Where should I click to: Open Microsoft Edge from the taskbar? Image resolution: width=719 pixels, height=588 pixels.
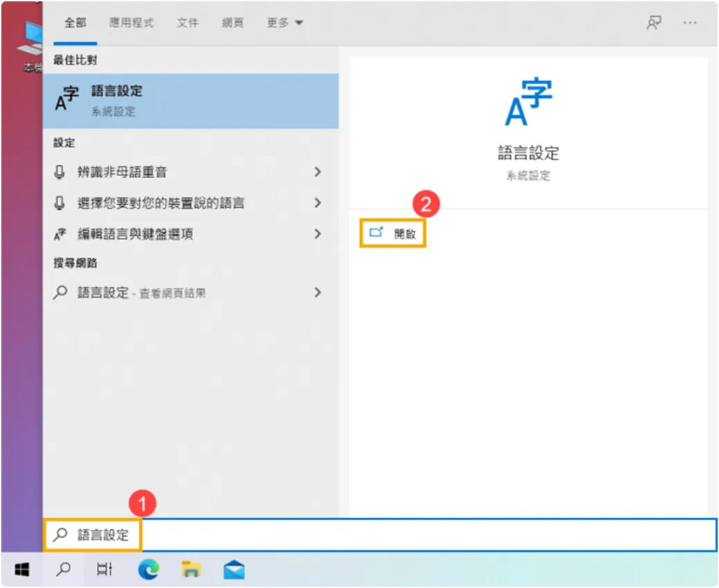(148, 568)
